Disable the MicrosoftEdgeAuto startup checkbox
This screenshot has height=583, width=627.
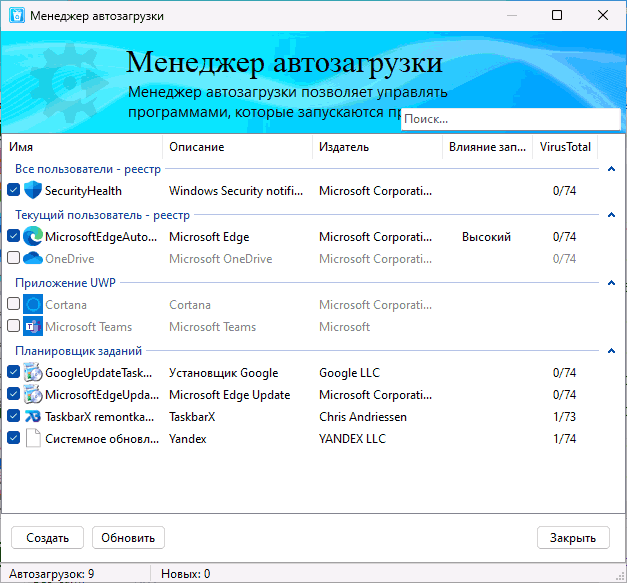(14, 236)
